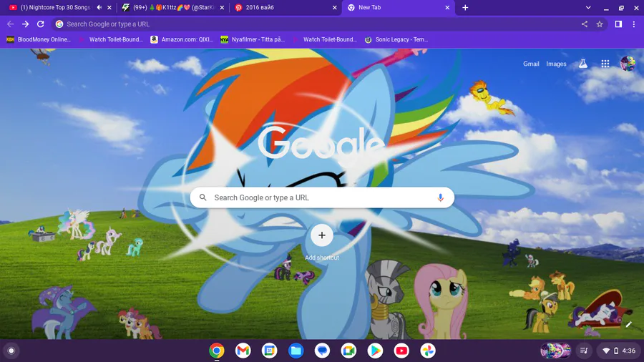Image resolution: width=644 pixels, height=362 pixels.
Task: Launch YouTube from the shelf
Action: (x=401, y=351)
